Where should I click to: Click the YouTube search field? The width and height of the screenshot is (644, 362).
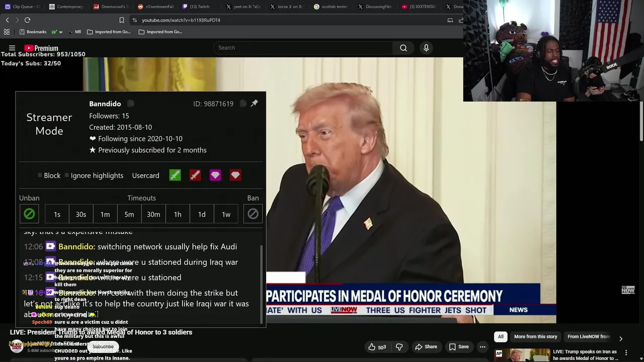pos(303,48)
